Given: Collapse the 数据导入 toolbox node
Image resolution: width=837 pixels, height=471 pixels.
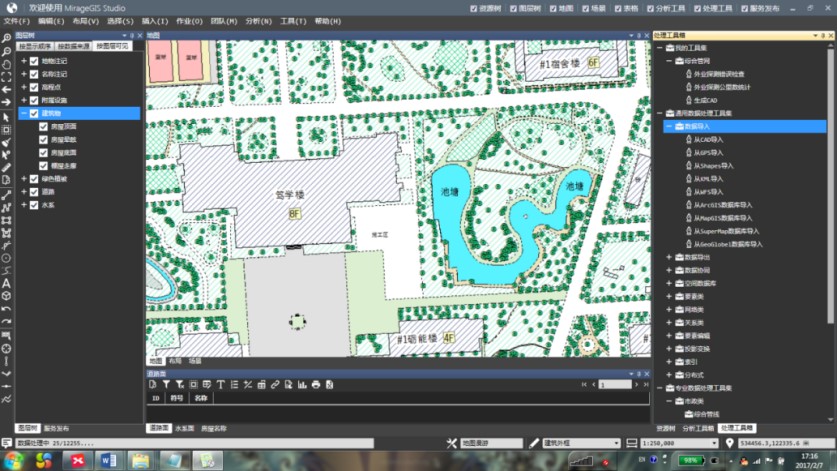Looking at the screenshot, I should 669,126.
